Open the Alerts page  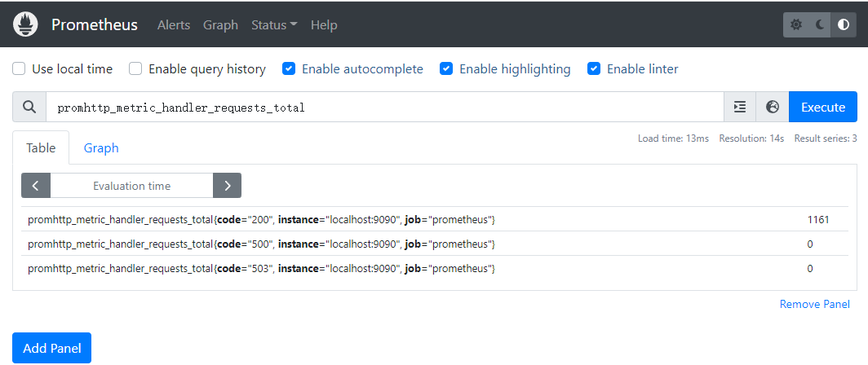(173, 25)
